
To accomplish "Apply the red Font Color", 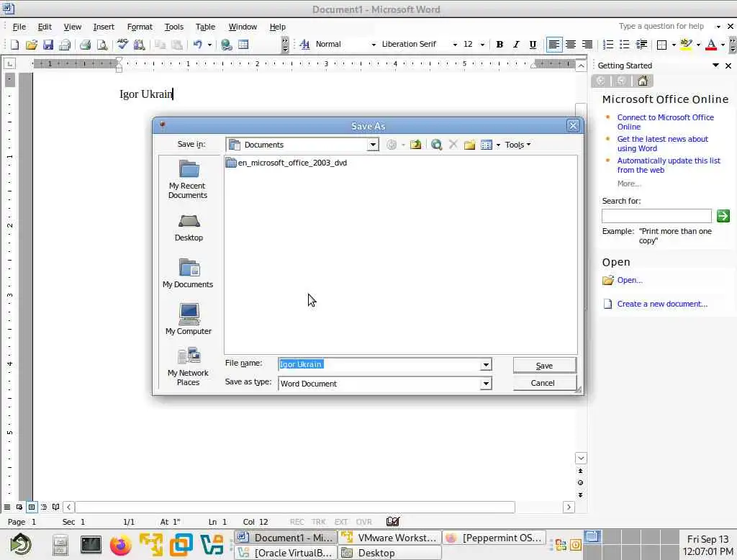I will [x=711, y=45].
